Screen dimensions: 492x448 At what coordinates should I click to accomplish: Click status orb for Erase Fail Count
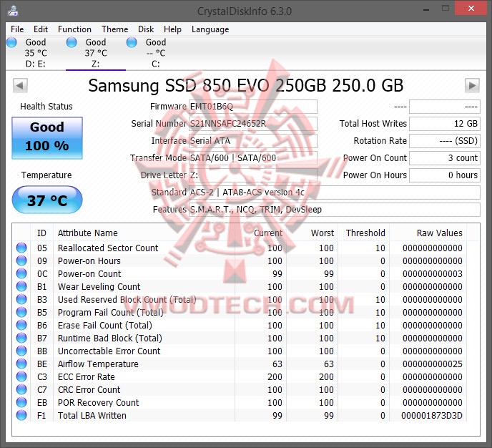point(21,325)
